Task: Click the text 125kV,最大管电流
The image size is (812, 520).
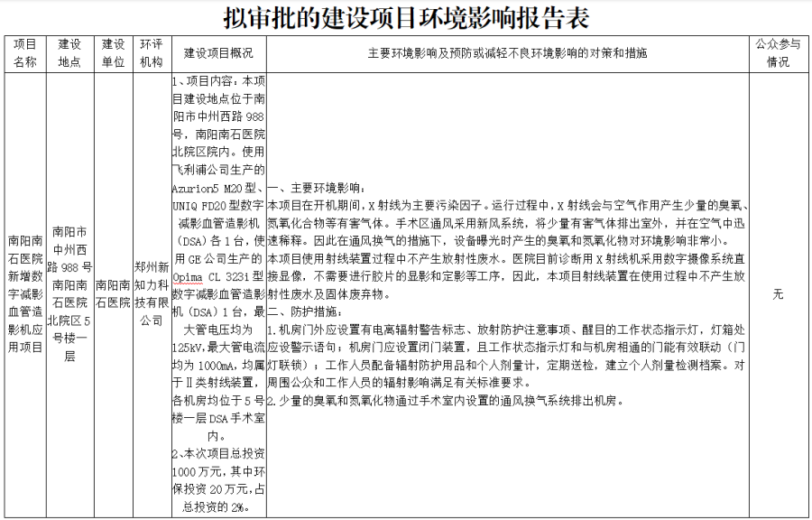Action: [x=218, y=348]
